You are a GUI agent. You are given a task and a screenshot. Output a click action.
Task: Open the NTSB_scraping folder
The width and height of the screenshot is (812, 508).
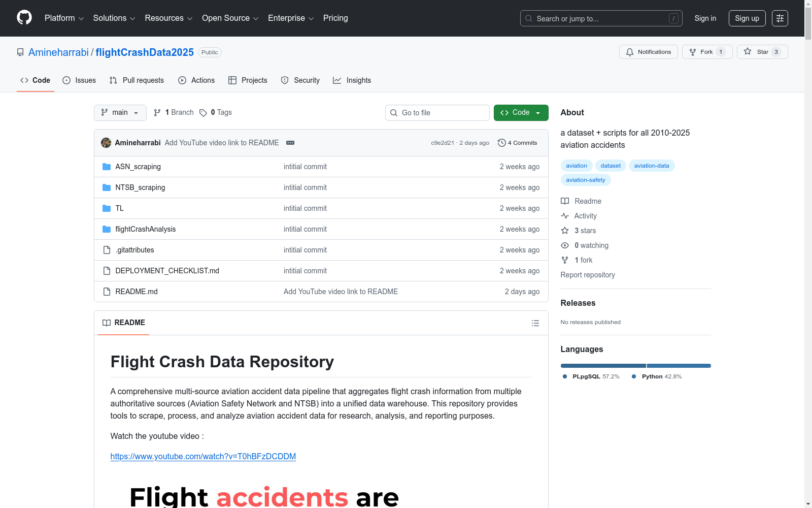click(140, 187)
